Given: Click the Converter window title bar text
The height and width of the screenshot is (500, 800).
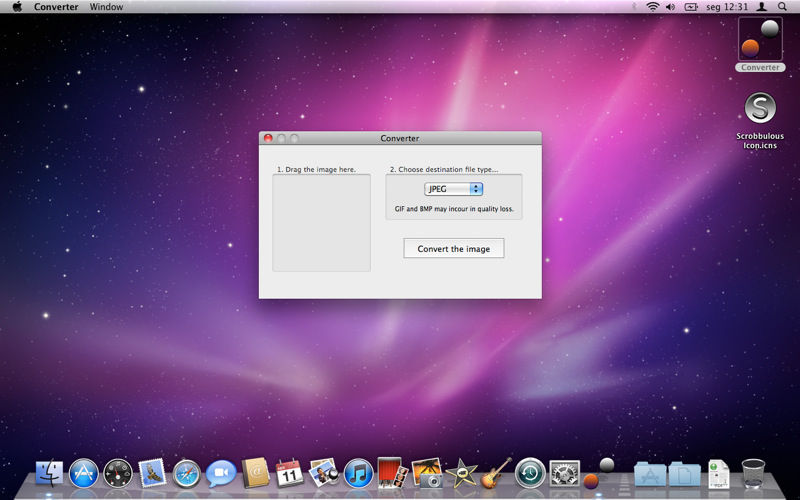Looking at the screenshot, I should click(x=399, y=138).
